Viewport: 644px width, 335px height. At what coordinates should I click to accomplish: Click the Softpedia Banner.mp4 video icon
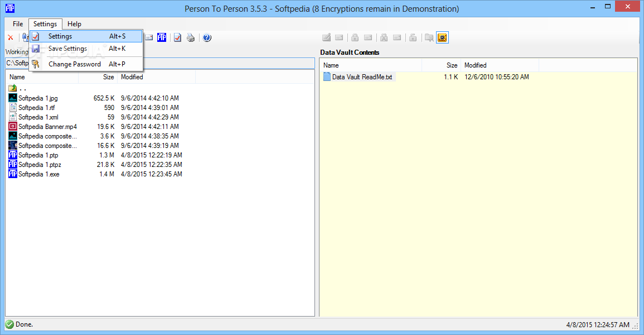click(13, 126)
